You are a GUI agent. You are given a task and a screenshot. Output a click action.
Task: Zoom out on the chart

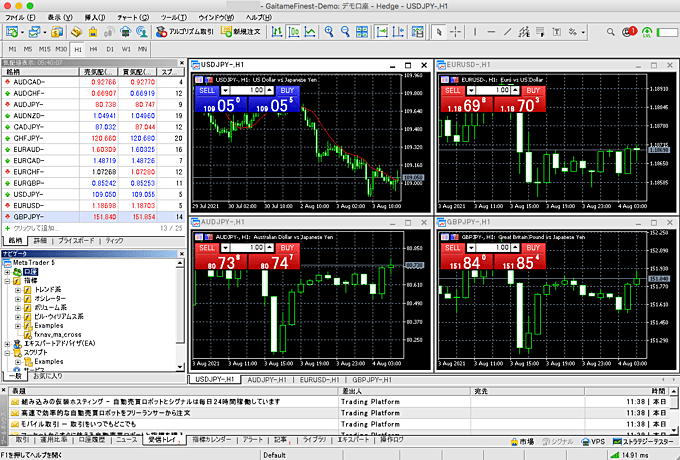345,32
